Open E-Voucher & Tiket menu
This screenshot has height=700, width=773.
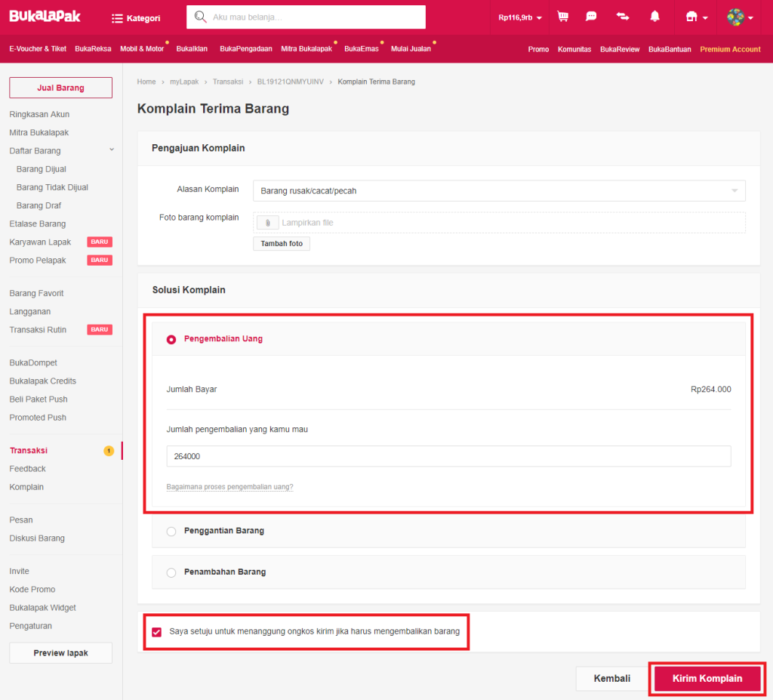(x=38, y=49)
